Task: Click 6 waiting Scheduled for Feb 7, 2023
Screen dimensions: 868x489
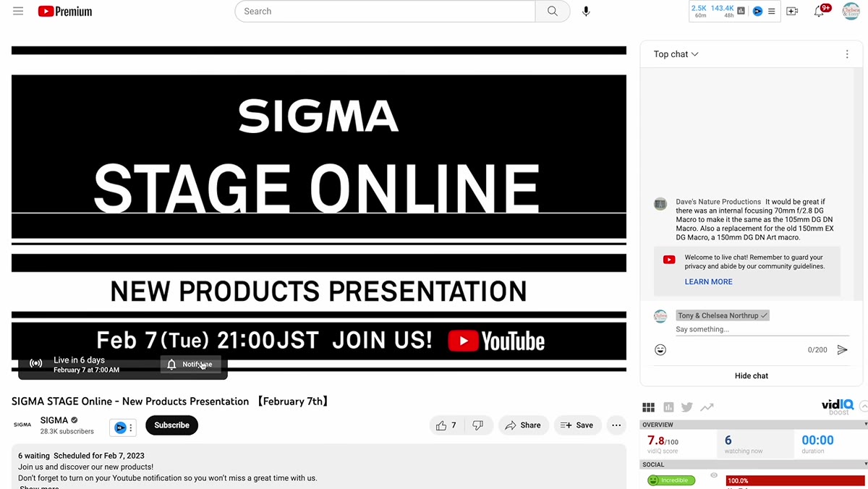Action: pyautogui.click(x=81, y=456)
